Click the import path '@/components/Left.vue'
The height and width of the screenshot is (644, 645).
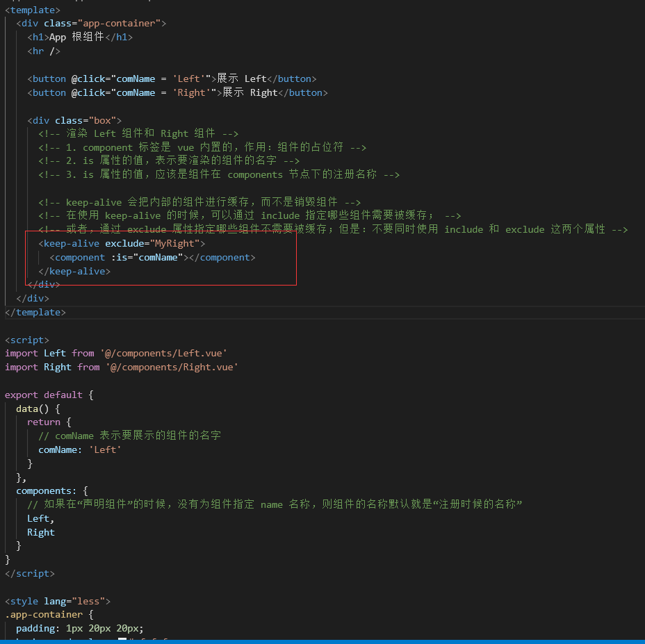pos(164,353)
